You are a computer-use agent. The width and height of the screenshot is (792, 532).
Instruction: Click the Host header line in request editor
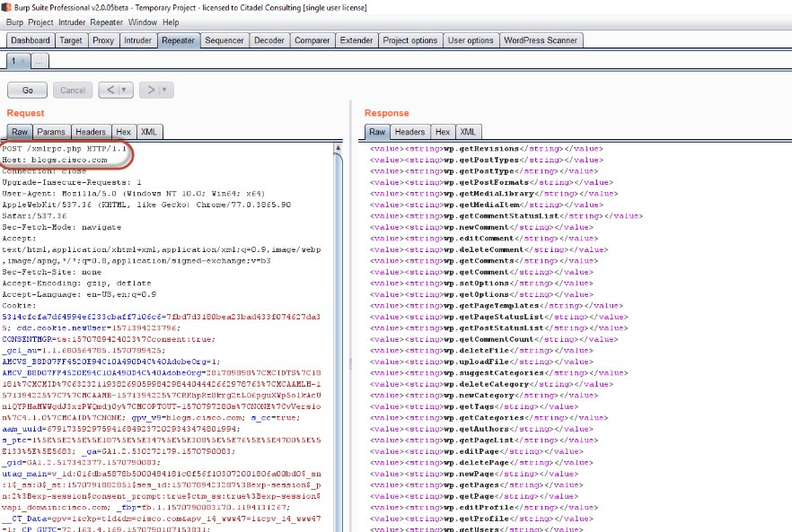click(56, 160)
